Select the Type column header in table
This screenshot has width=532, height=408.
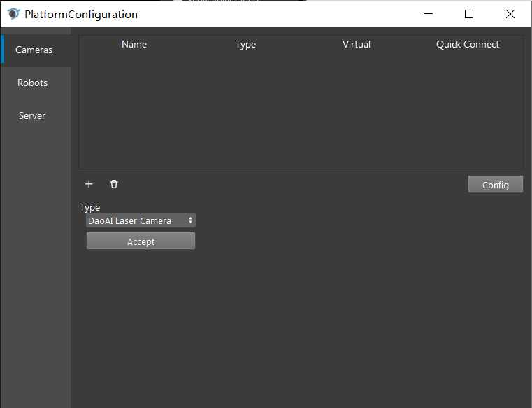pos(245,45)
